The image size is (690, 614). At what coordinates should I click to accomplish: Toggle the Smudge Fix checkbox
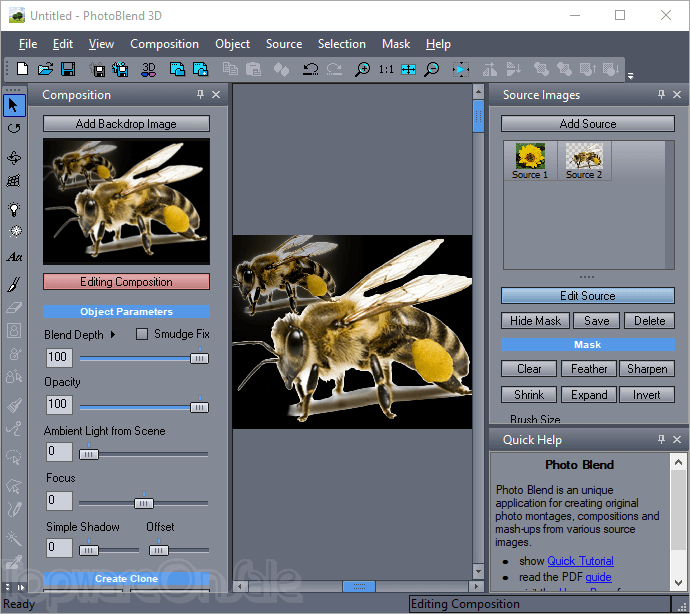(x=142, y=334)
